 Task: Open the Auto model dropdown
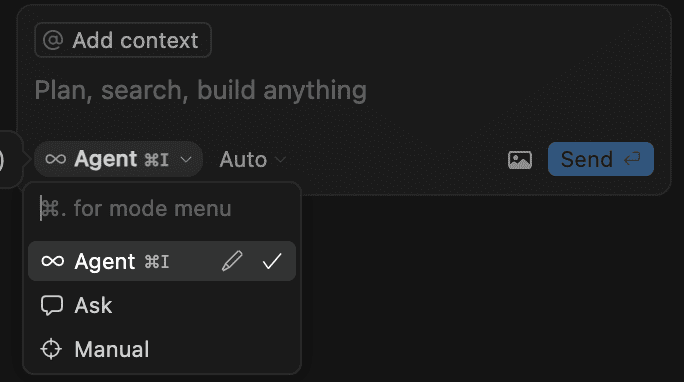253,160
